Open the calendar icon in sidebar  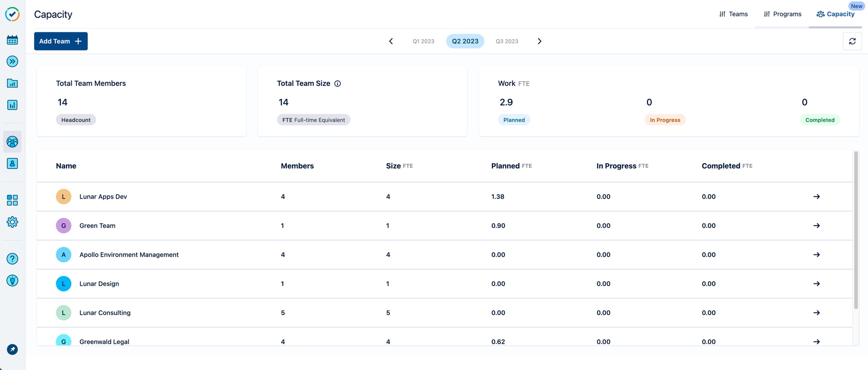(12, 40)
